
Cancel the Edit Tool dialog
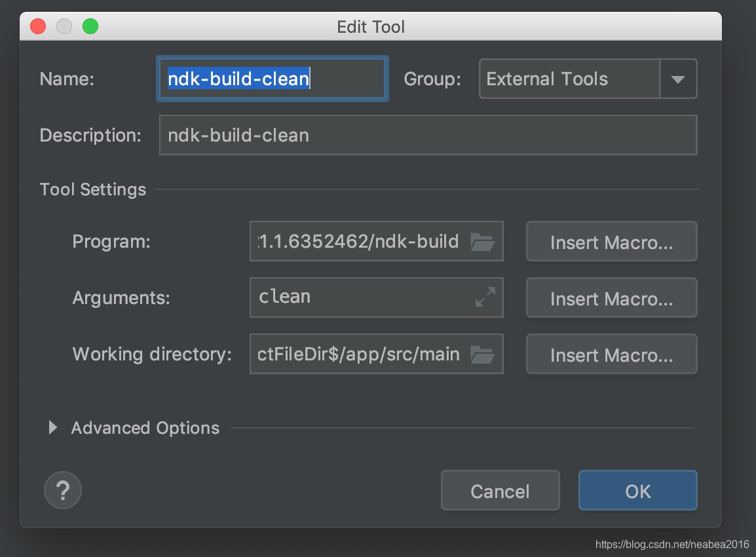[x=500, y=491]
